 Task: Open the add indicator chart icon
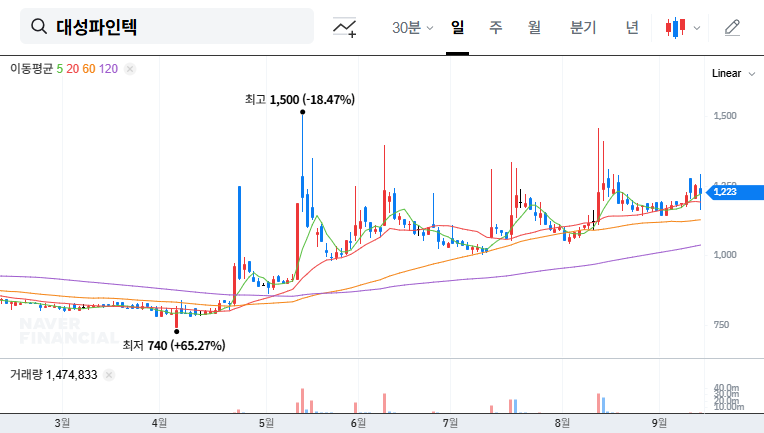[345, 28]
